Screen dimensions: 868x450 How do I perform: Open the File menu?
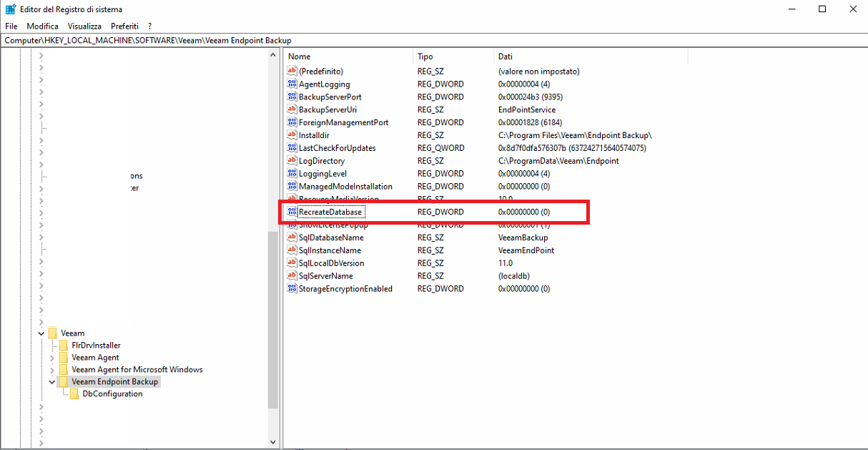[x=11, y=26]
